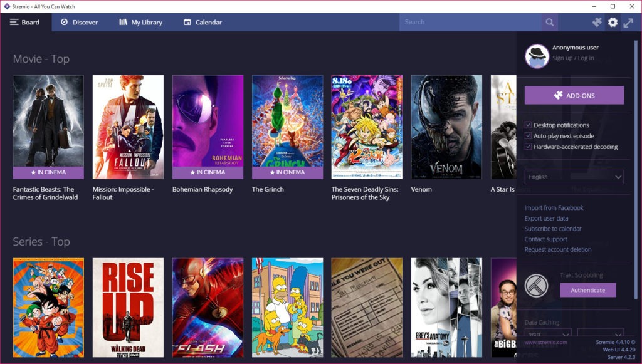This screenshot has height=364, width=642.
Task: Click Contact support link
Action: [546, 239]
